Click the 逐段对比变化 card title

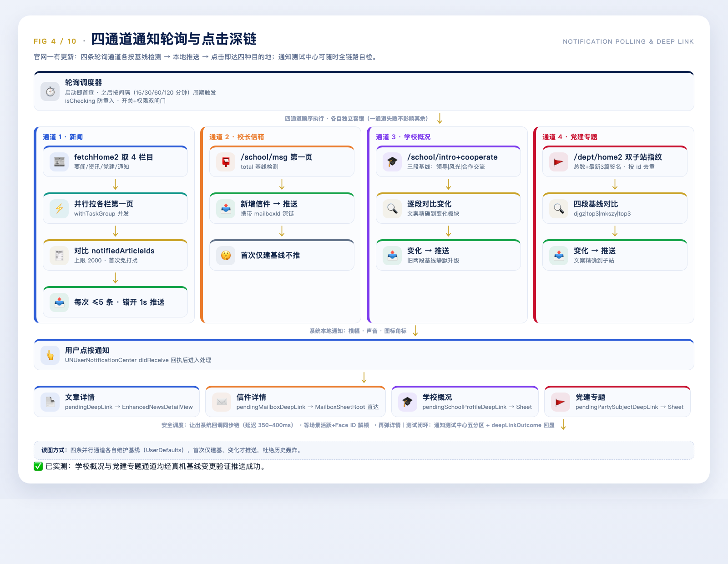[429, 204]
